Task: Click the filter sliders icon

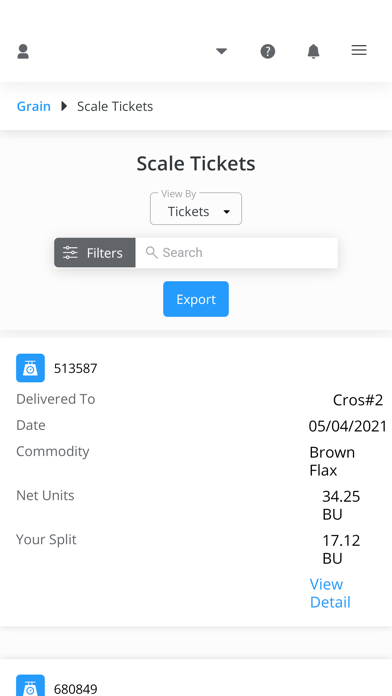Action: coord(70,253)
